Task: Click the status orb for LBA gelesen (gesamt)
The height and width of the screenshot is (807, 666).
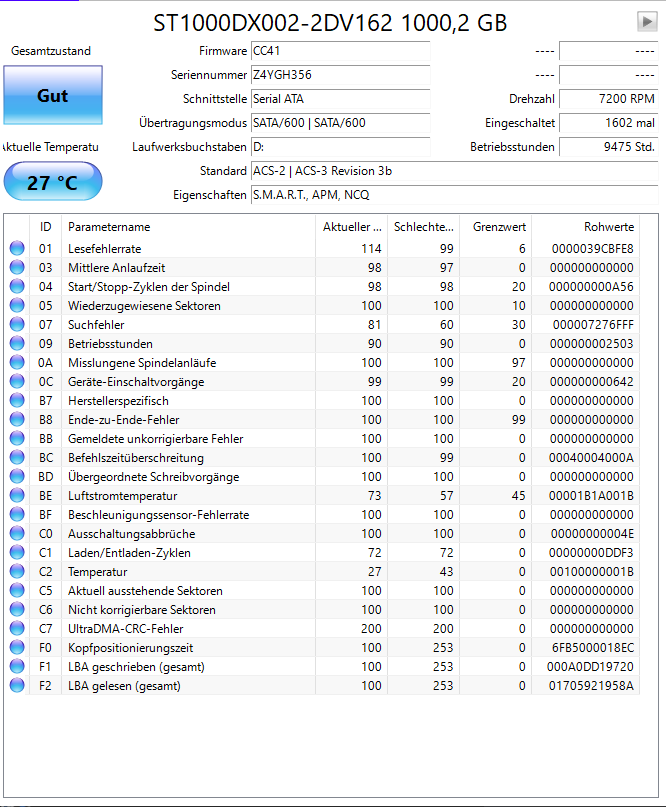Action: click(17, 686)
